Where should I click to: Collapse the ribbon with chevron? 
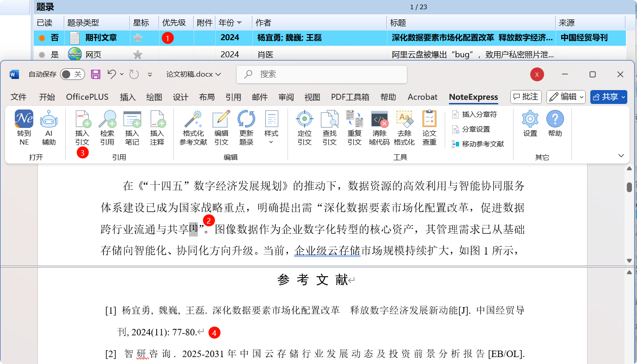(621, 156)
